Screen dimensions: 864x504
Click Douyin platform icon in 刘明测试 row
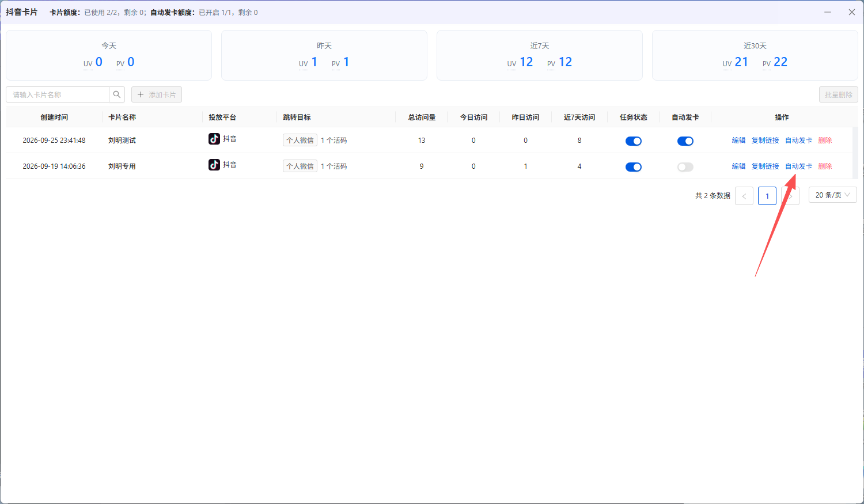coord(214,139)
